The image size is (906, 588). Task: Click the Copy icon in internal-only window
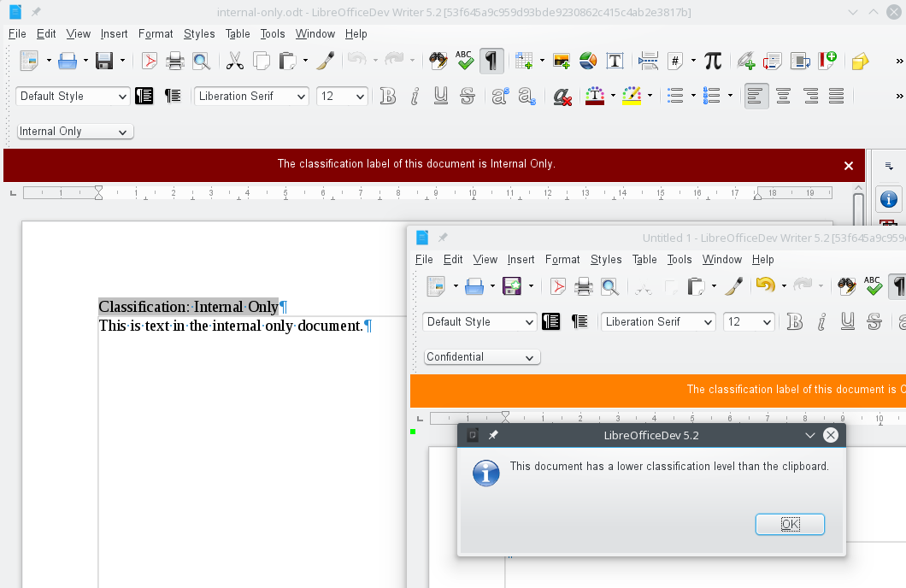point(262,61)
